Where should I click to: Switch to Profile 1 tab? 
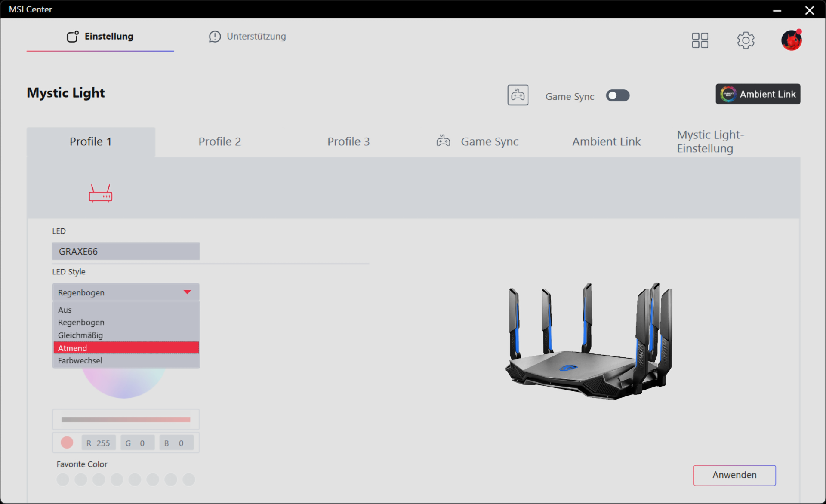(91, 142)
